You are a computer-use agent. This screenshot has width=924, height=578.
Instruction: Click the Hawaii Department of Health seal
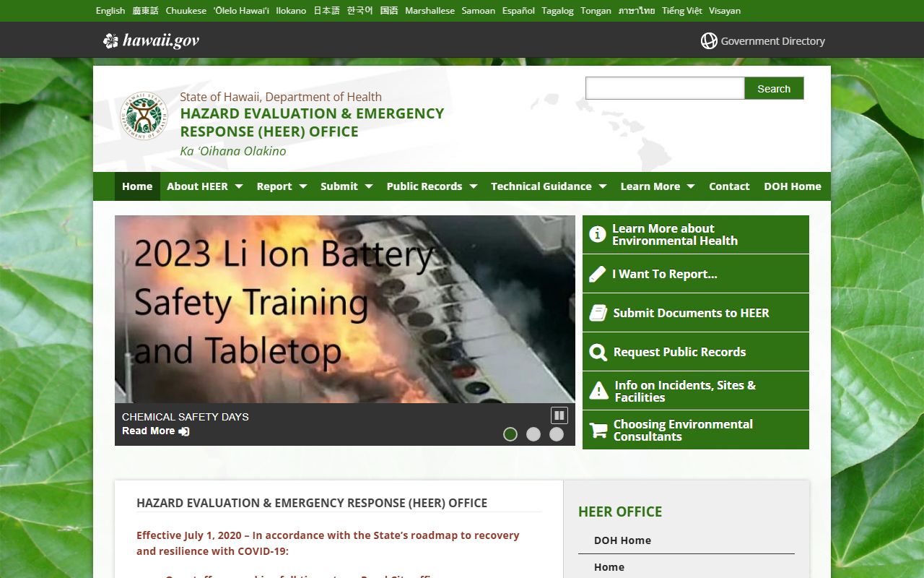point(144,116)
